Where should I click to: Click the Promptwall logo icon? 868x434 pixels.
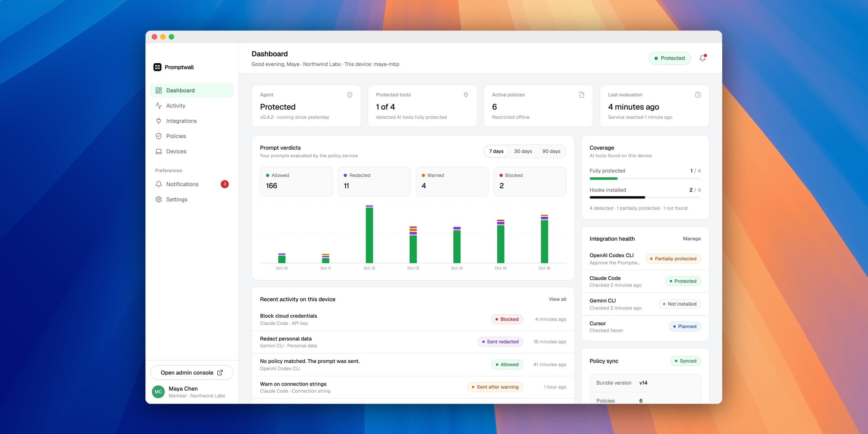(x=157, y=67)
